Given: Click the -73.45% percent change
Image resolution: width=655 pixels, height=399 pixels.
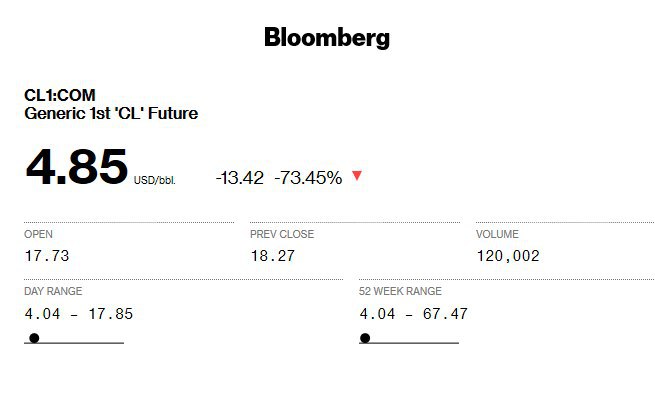Looking at the screenshot, I should 308,178.
